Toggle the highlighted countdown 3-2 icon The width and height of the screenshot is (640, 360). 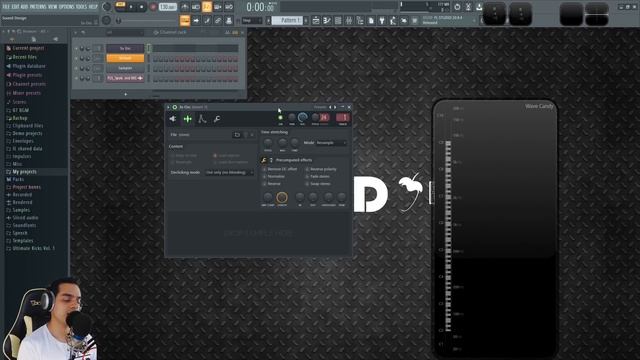207,7
